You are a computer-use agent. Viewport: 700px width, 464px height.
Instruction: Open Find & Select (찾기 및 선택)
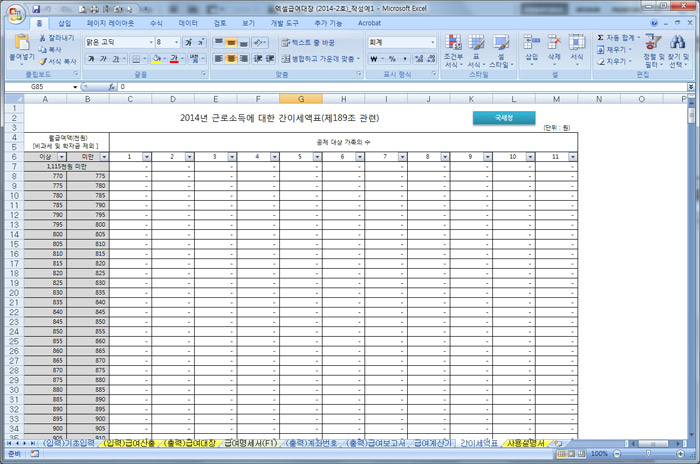678,51
